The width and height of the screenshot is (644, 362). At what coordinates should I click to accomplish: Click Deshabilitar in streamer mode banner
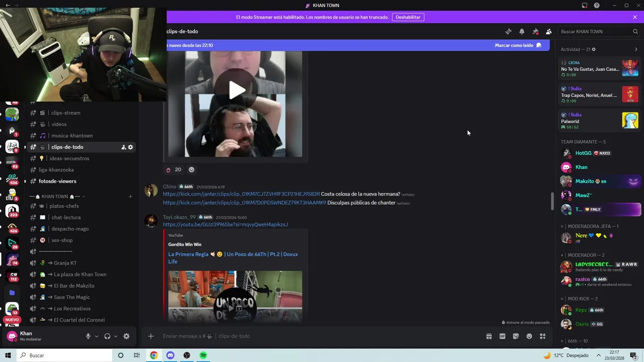[x=408, y=17]
